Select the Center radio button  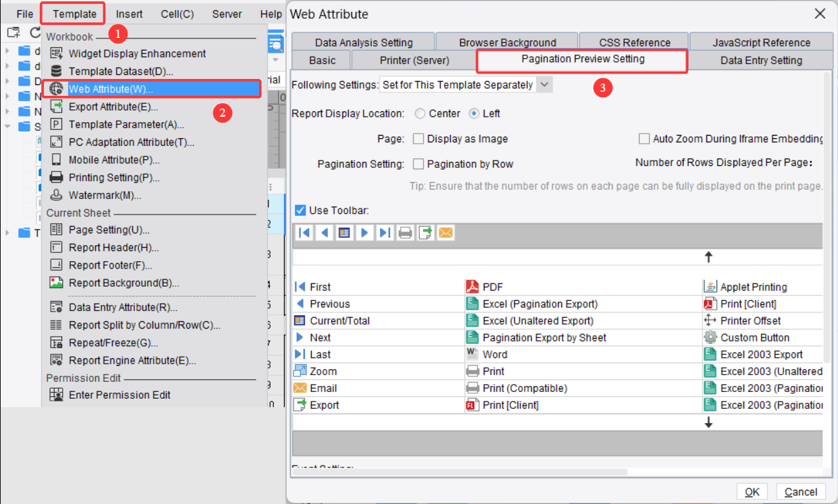tap(420, 113)
